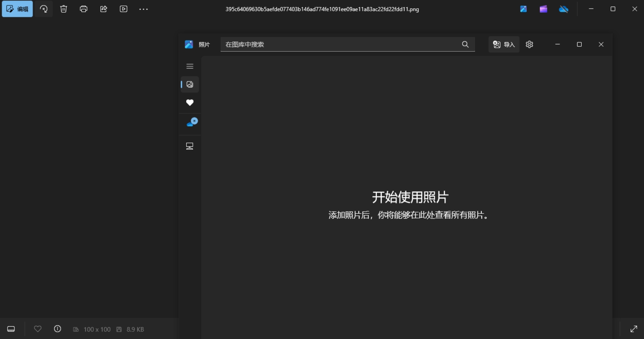Show file info with the circled i icon
Image resolution: width=644 pixels, height=339 pixels.
pyautogui.click(x=57, y=329)
